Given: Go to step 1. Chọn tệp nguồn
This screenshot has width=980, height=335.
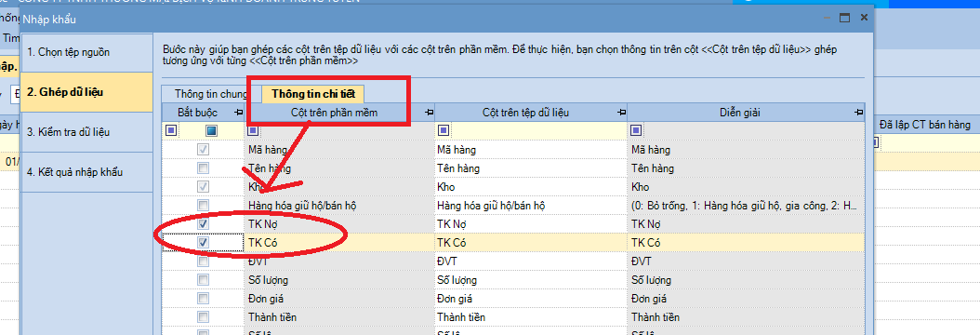Looking at the screenshot, I should (86, 52).
